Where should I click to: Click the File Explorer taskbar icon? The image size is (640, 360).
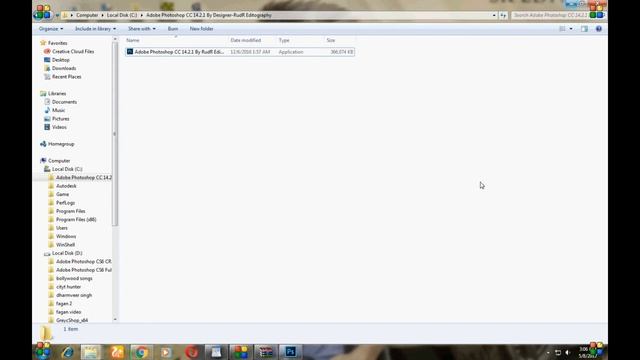click(91, 352)
